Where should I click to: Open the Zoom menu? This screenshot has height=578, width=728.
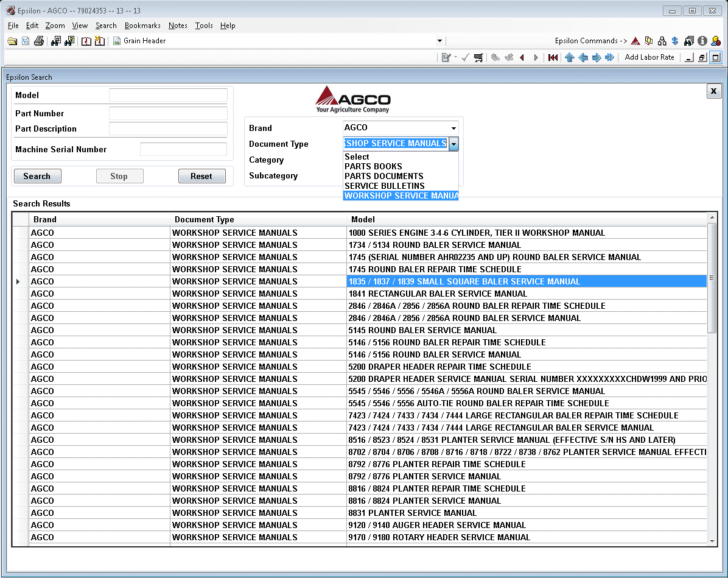coord(55,26)
